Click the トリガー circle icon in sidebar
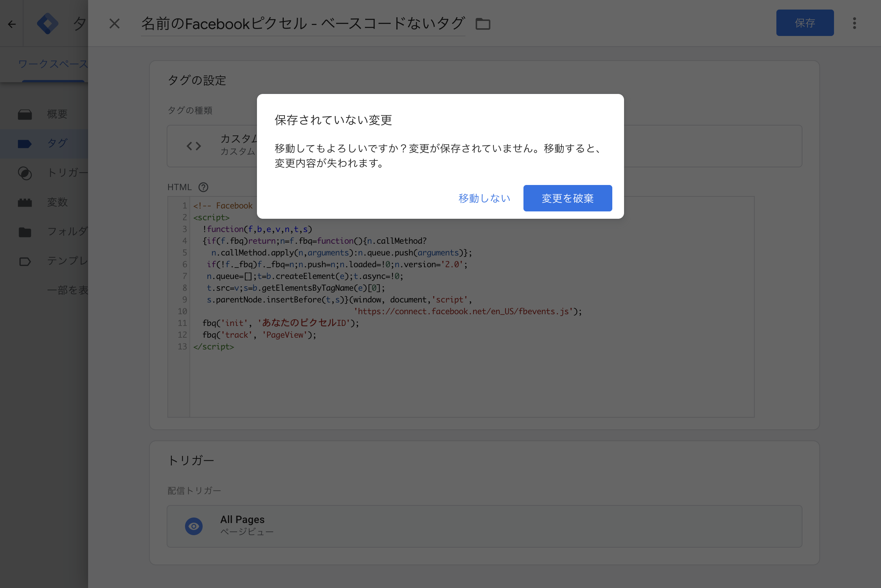This screenshot has height=588, width=881. coord(25,173)
